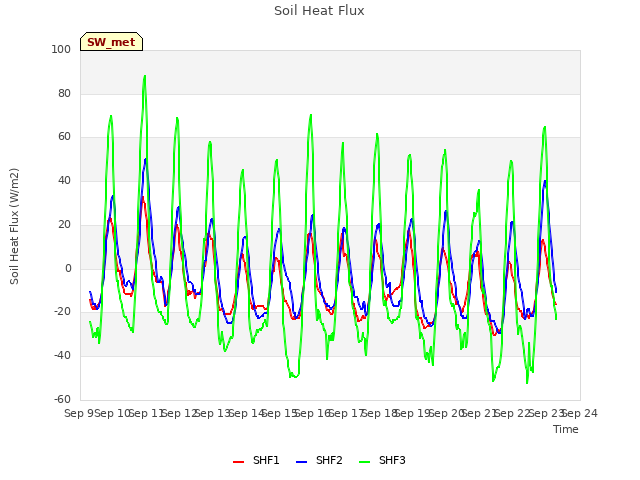
Task: Toggle the SHF1 legend entry
Action: click(x=256, y=460)
